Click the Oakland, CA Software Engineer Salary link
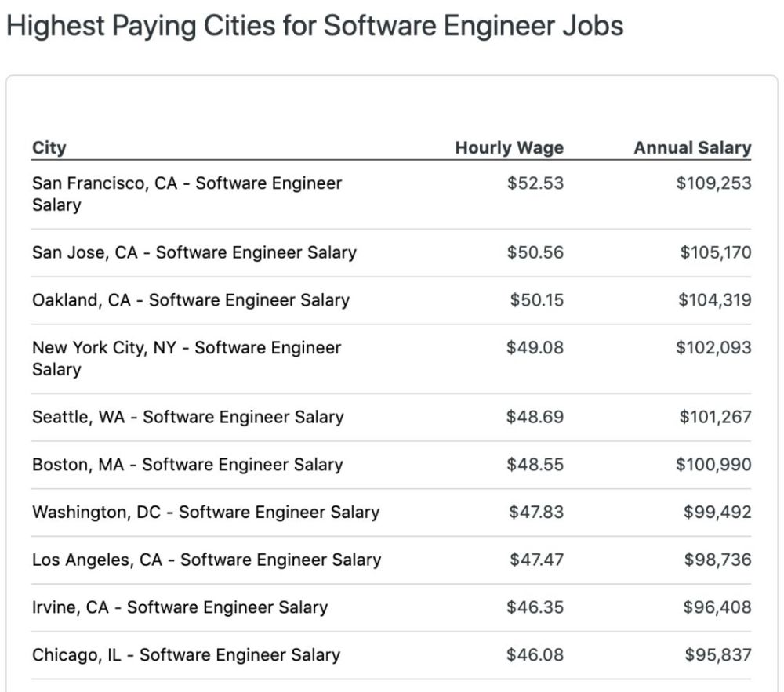The image size is (784, 692). 191,300
